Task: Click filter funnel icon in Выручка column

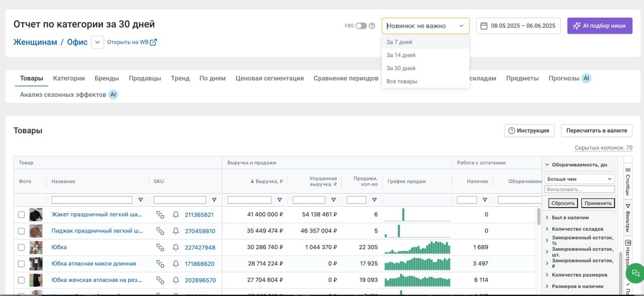Action: pyautogui.click(x=280, y=200)
